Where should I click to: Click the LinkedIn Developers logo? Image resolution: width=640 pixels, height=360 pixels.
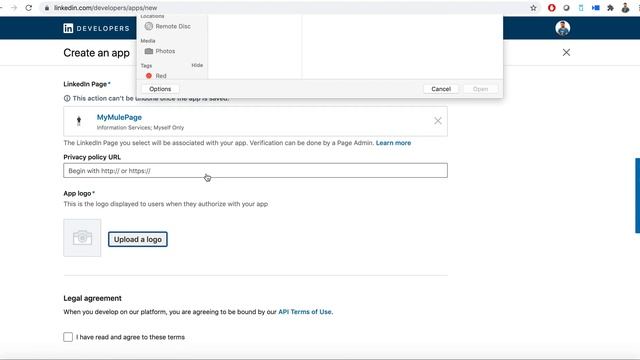click(x=96, y=28)
